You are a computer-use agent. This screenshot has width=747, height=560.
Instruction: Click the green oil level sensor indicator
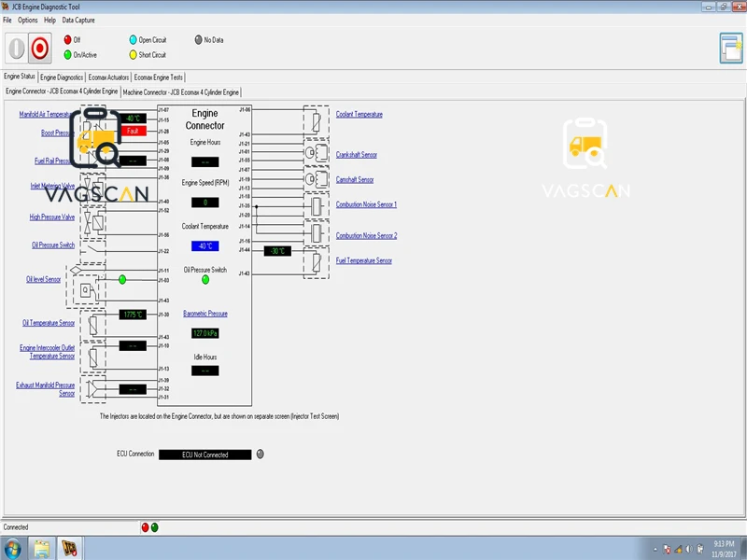122,279
